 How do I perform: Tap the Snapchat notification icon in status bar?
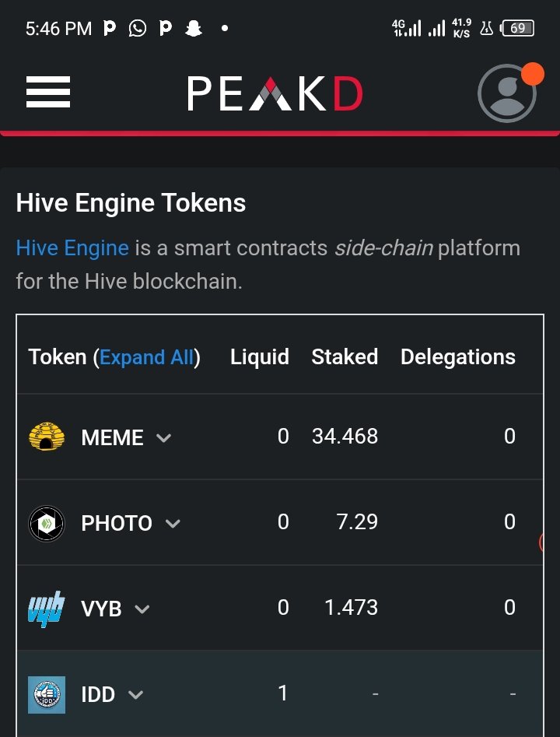click(x=194, y=29)
